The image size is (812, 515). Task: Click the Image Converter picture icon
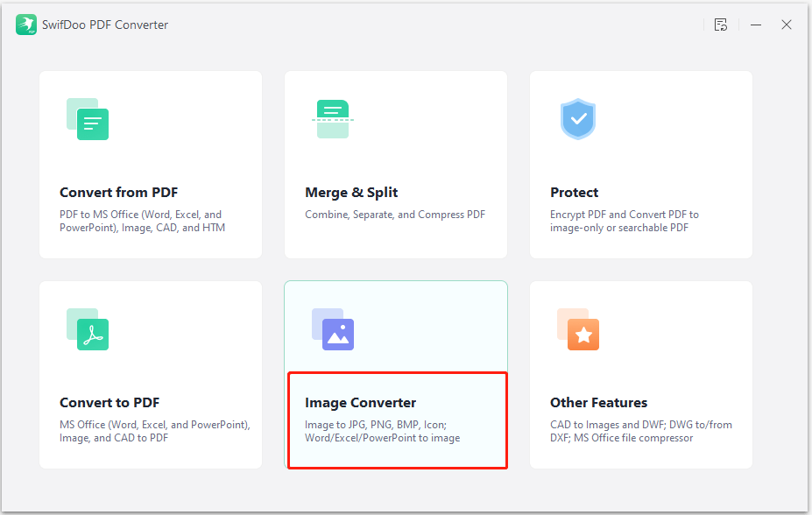pyautogui.click(x=333, y=329)
